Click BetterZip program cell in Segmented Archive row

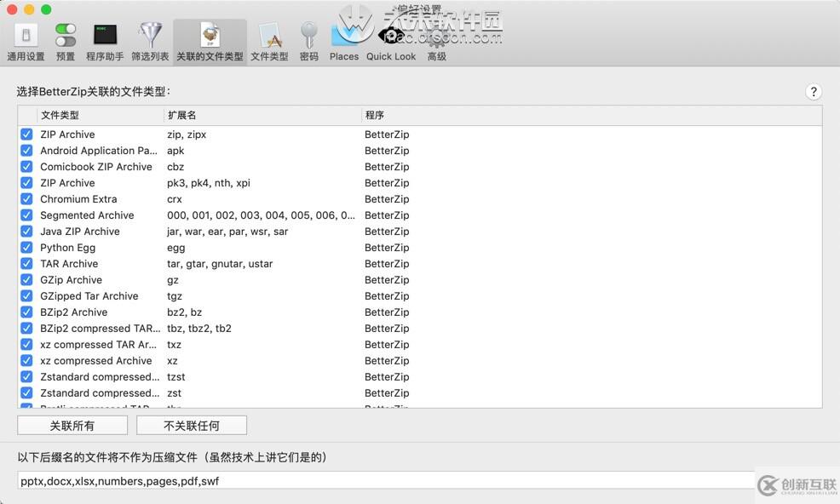[x=387, y=215]
